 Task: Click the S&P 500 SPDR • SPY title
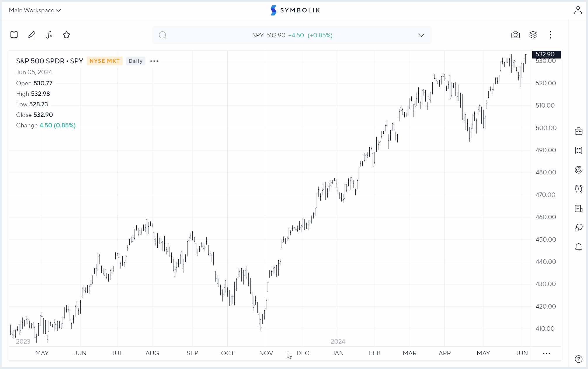pyautogui.click(x=50, y=61)
